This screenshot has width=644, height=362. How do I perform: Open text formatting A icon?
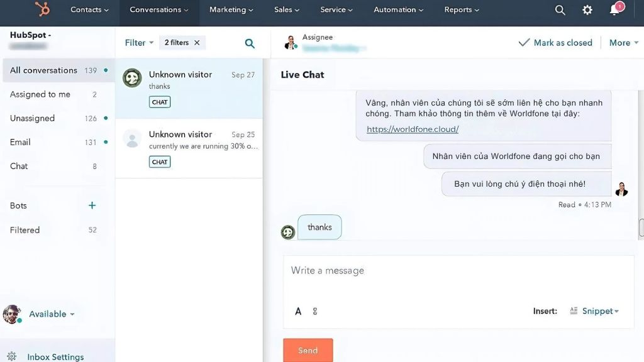click(298, 311)
